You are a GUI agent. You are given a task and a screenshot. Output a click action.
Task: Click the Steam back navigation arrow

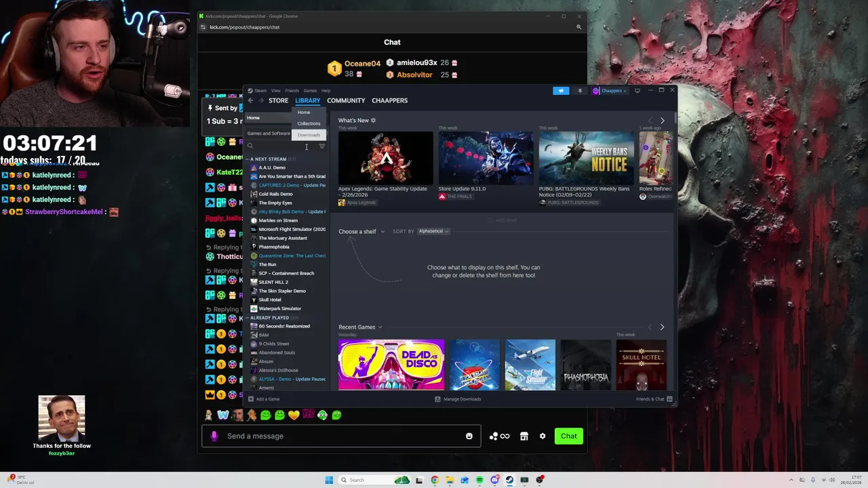(x=250, y=100)
